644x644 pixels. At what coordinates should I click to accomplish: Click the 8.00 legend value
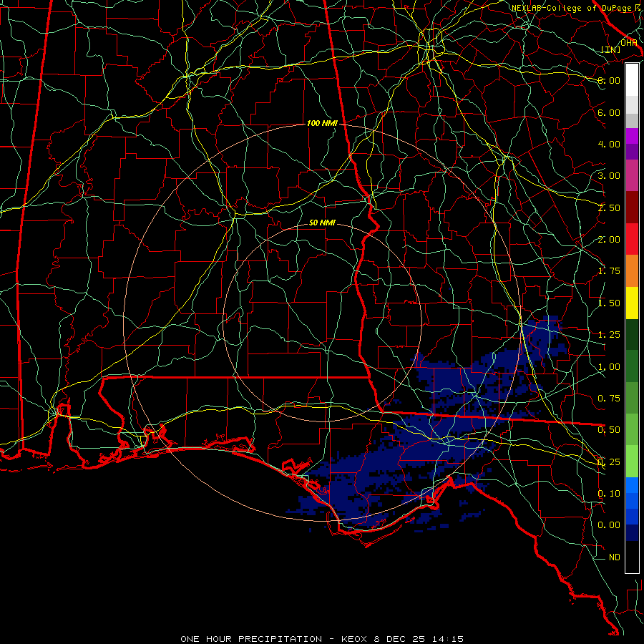point(609,80)
